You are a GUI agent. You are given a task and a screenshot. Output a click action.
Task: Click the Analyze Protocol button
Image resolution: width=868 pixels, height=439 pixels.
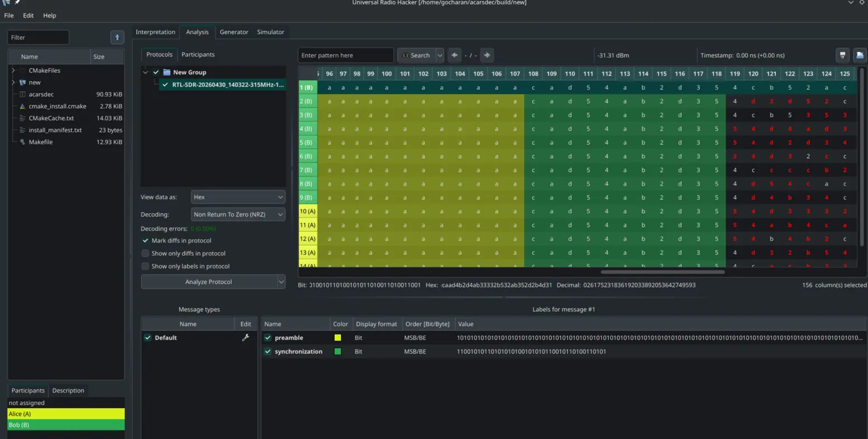[209, 282]
